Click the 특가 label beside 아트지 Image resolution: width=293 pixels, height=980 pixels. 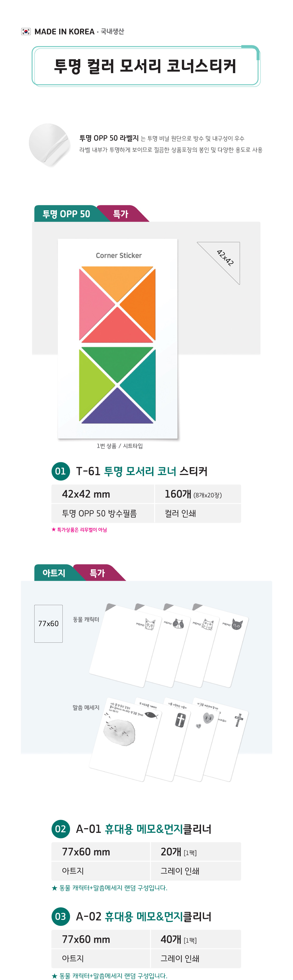click(x=98, y=573)
